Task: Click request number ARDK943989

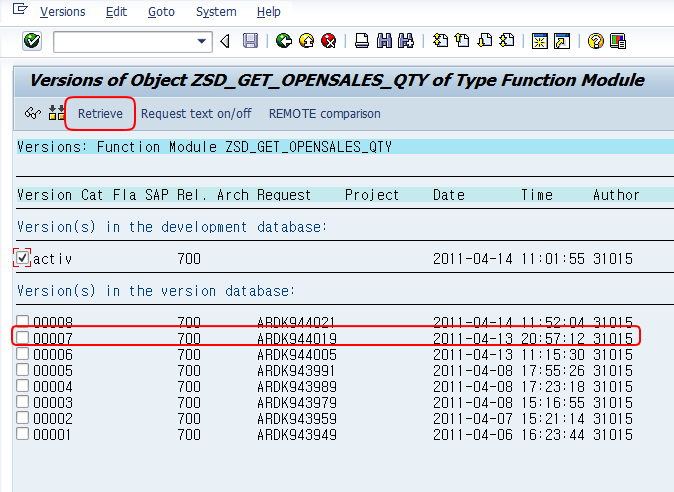Action: [297, 387]
